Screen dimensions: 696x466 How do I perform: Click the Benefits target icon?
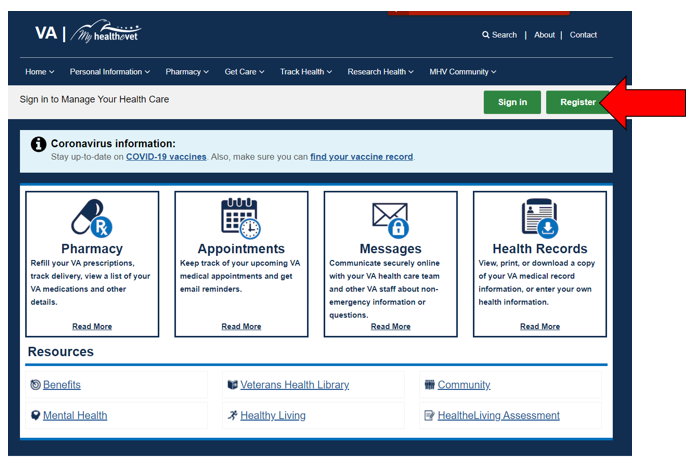pyautogui.click(x=36, y=384)
